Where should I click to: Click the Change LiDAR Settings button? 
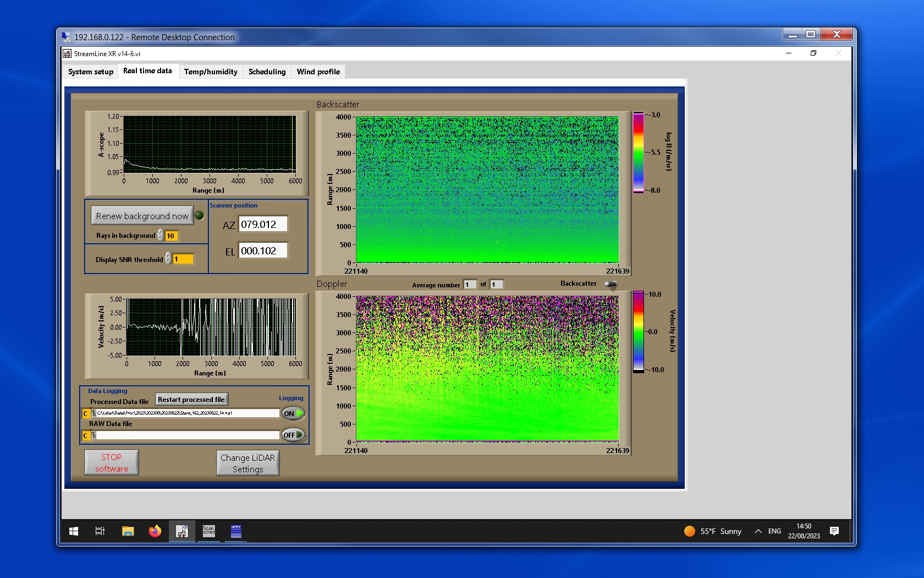pos(248,463)
